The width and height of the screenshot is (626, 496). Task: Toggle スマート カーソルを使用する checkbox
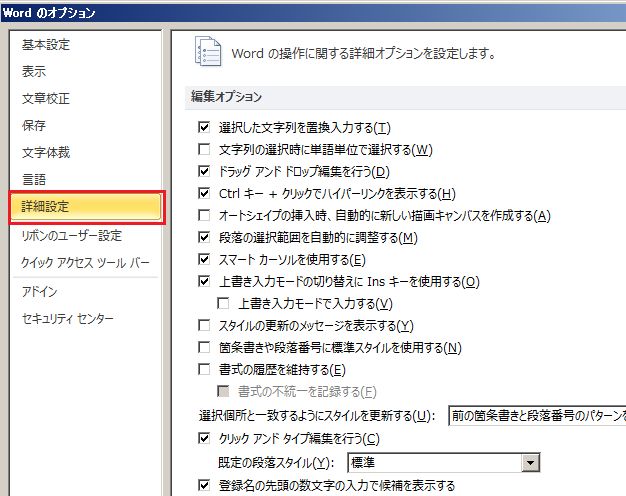(x=204, y=259)
